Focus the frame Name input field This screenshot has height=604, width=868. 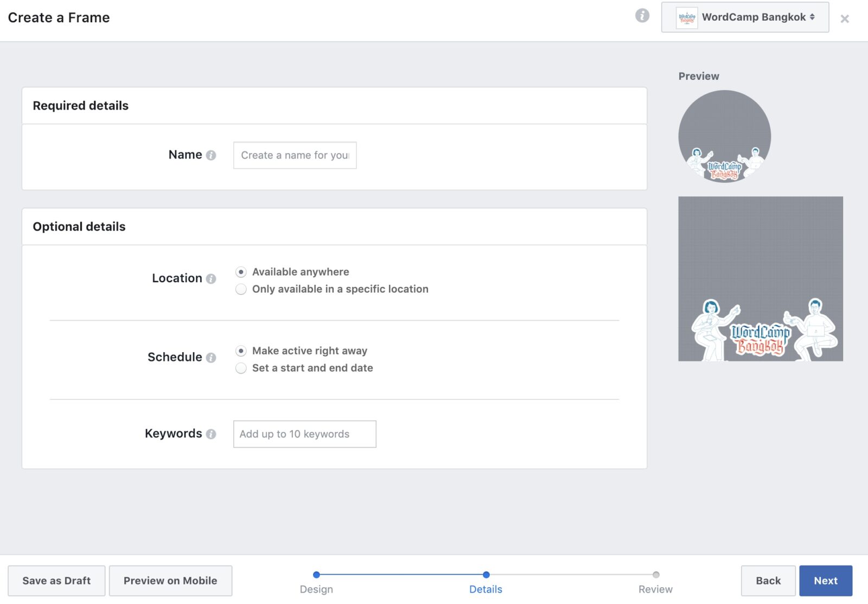click(x=295, y=155)
